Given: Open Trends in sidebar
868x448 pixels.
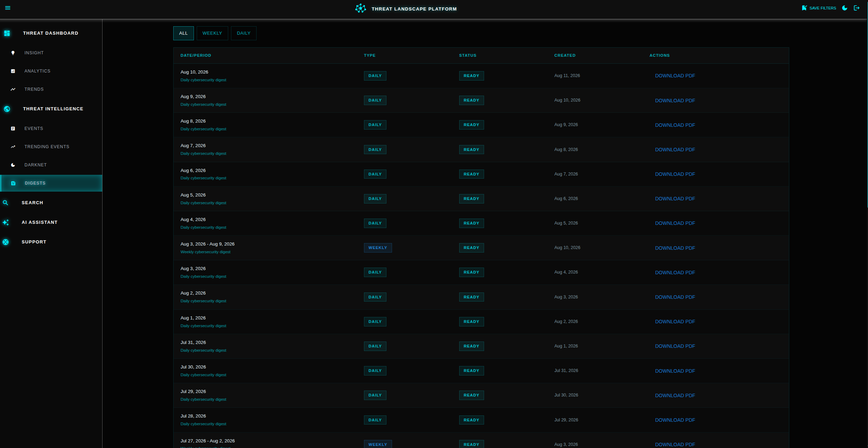Looking at the screenshot, I should pyautogui.click(x=34, y=89).
